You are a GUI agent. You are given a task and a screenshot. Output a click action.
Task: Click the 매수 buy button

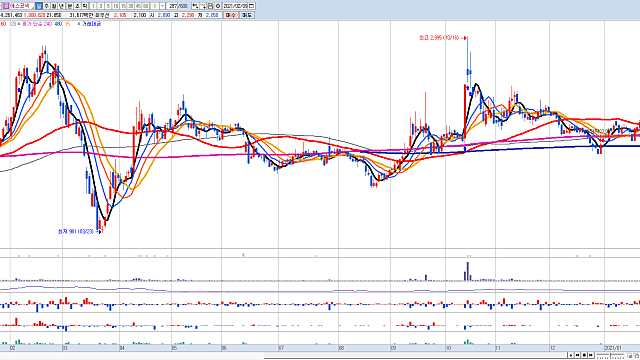click(x=231, y=15)
